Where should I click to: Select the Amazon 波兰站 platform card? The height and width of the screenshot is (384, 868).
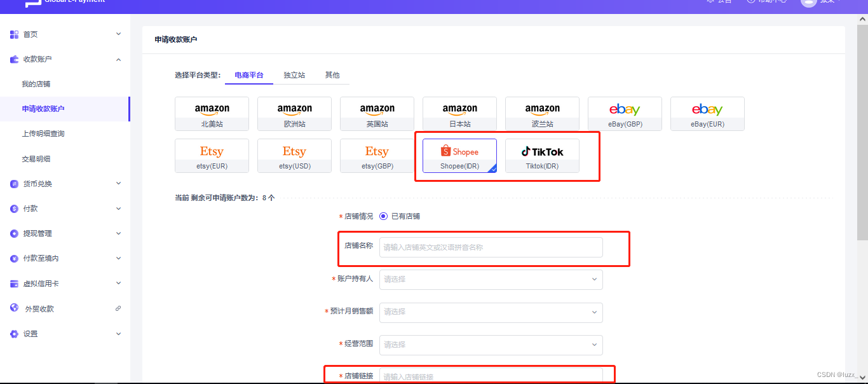(542, 114)
